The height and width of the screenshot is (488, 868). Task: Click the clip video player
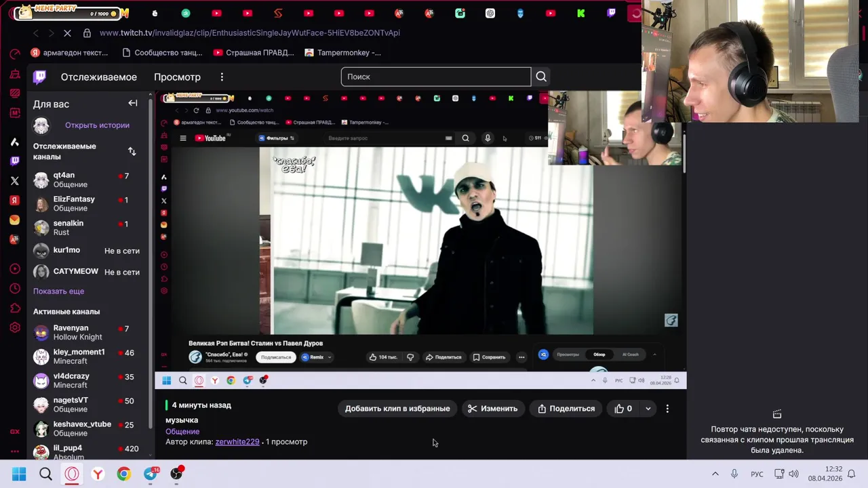click(420, 241)
